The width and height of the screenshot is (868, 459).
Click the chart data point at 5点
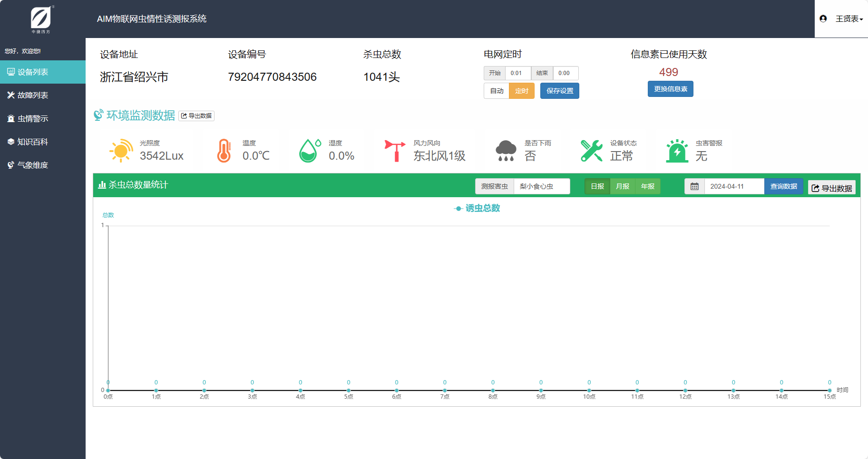tap(349, 391)
